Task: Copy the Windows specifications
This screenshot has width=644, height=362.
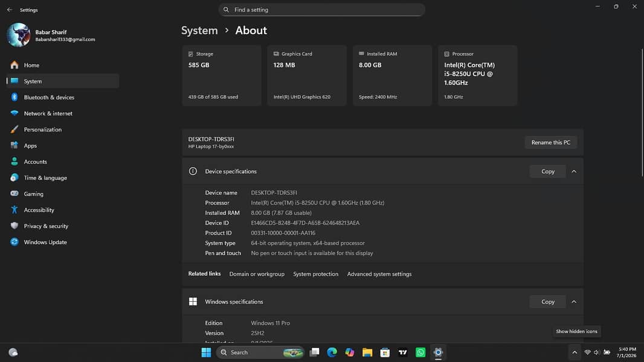Action: tap(547, 302)
